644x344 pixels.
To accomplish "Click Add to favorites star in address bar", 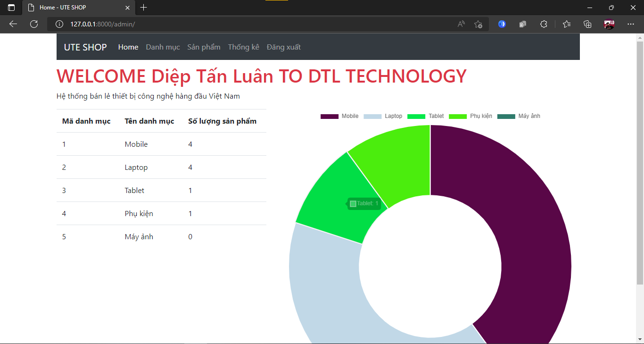I will [x=478, y=24].
